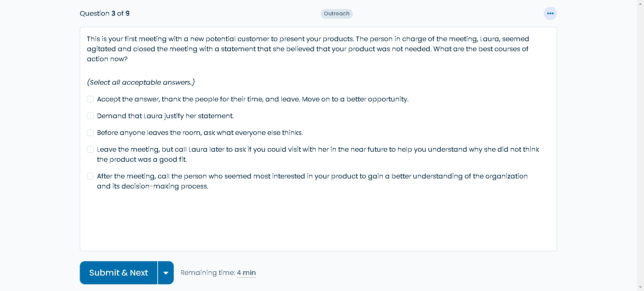Open the three-dot options menu
This screenshot has height=291, width=644.
(550, 13)
